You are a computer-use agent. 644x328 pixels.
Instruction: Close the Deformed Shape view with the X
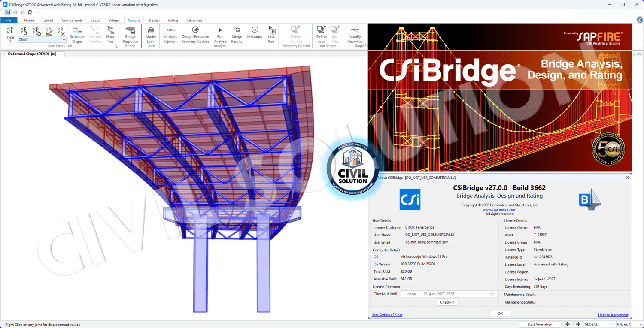click(x=639, y=54)
